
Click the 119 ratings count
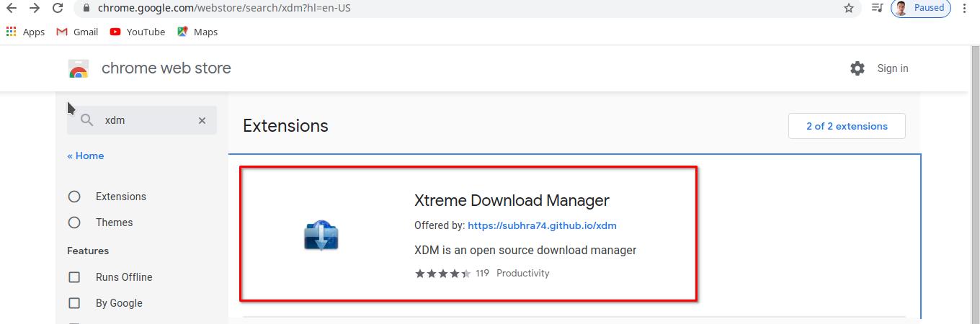(482, 274)
